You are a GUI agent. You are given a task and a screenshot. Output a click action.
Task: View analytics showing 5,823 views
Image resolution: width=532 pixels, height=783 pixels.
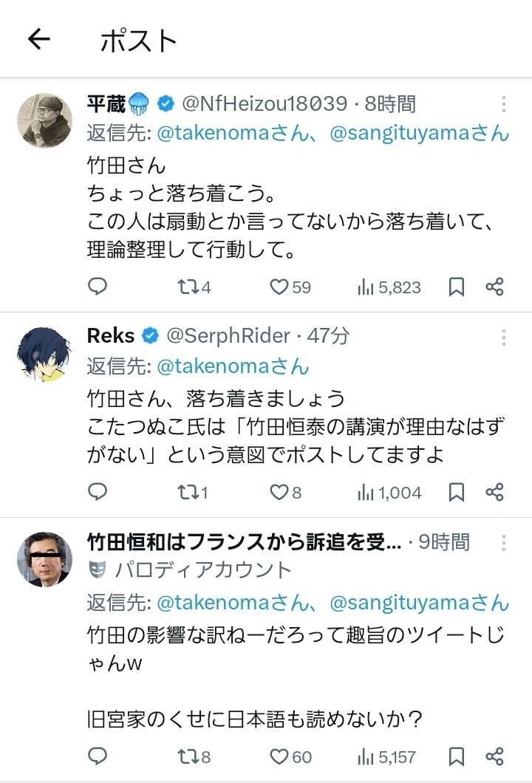[389, 287]
